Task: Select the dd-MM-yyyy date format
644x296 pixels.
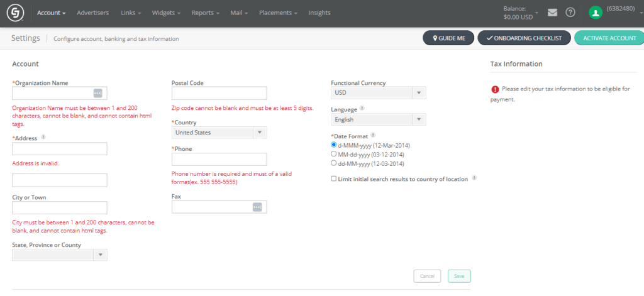Action: 334,163
